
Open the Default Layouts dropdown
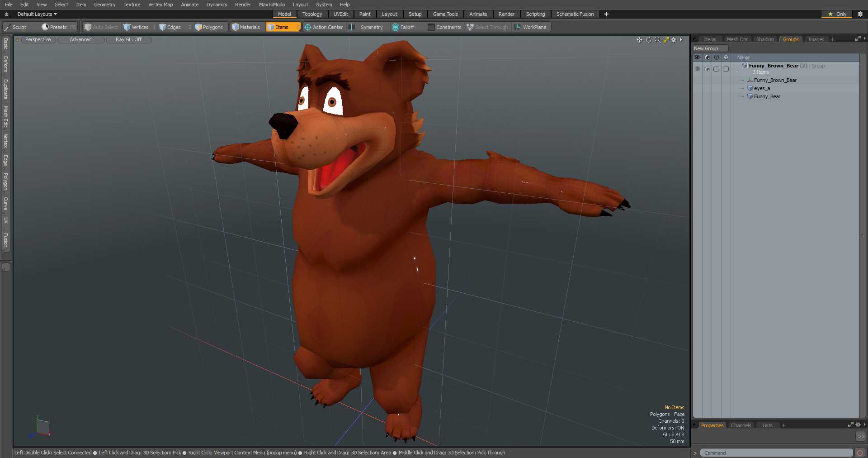pos(37,14)
